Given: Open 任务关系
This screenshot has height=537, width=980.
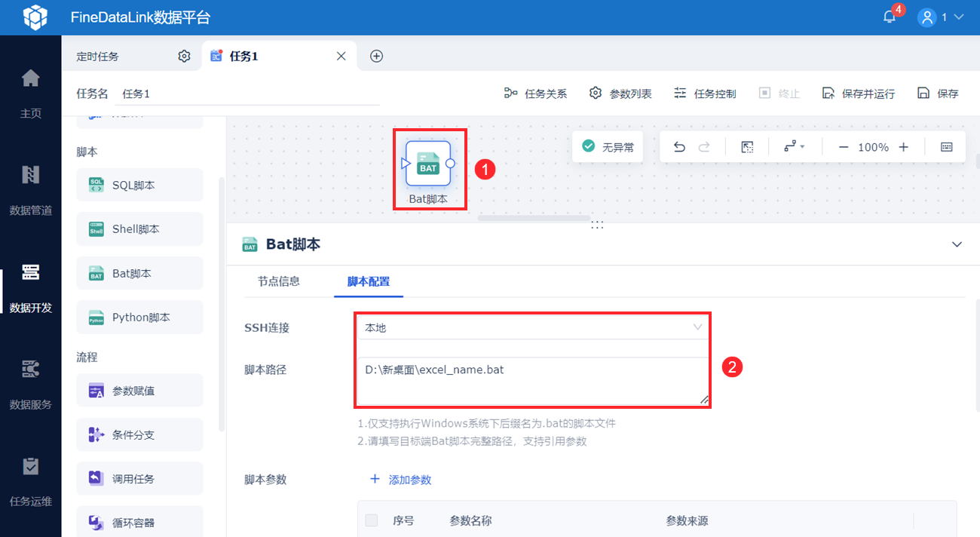Looking at the screenshot, I should (534, 94).
